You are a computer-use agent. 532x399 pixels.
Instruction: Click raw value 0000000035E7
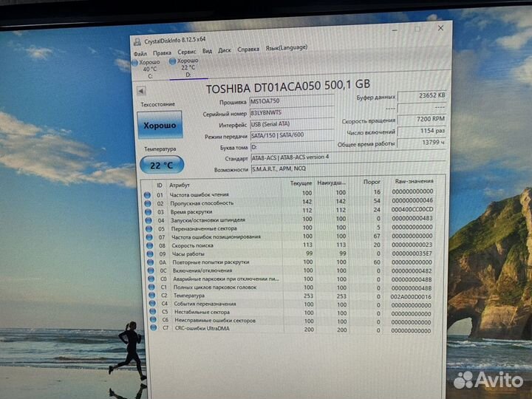(412, 253)
